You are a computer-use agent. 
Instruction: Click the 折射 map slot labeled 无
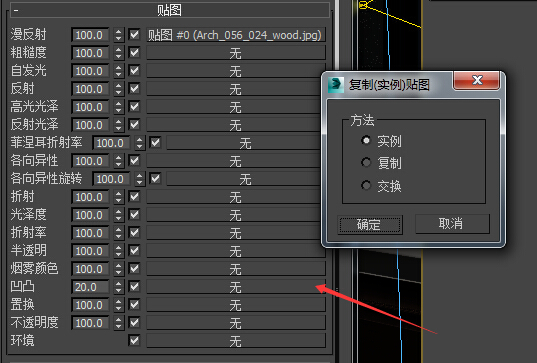pos(236,197)
